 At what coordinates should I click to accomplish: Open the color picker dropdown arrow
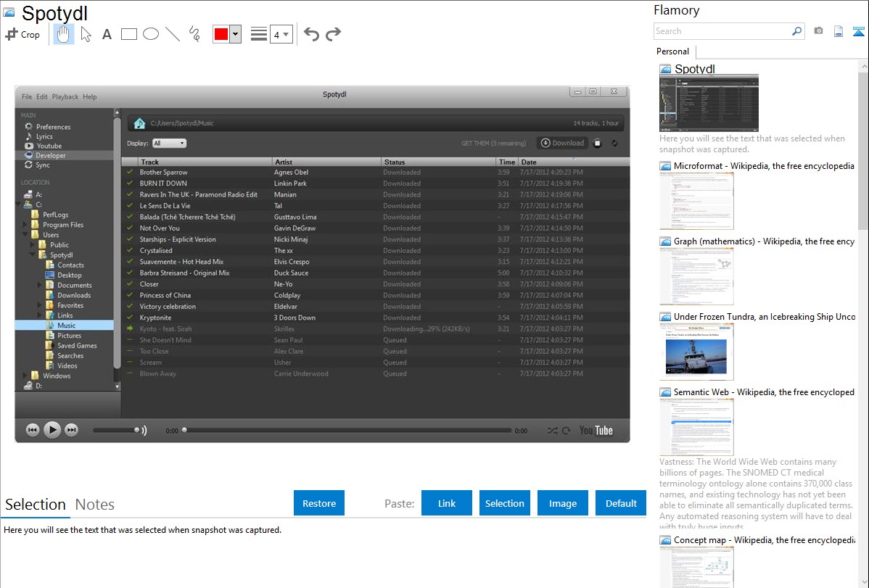pyautogui.click(x=235, y=34)
